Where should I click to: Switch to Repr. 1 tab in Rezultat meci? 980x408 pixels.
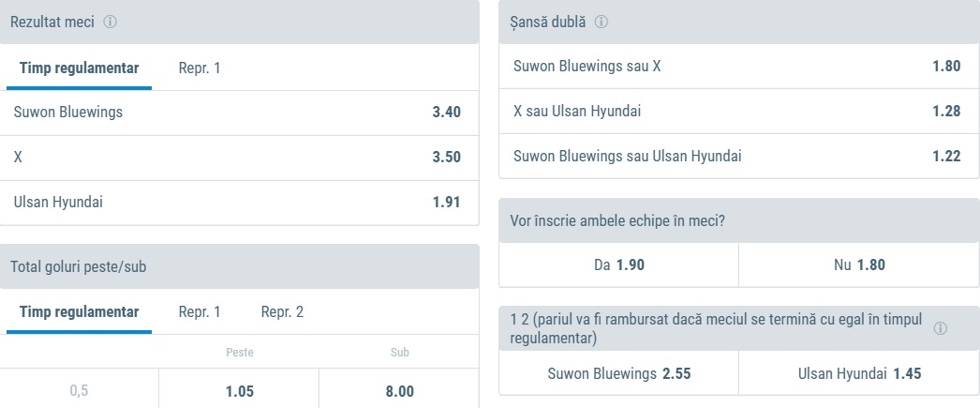point(200,68)
